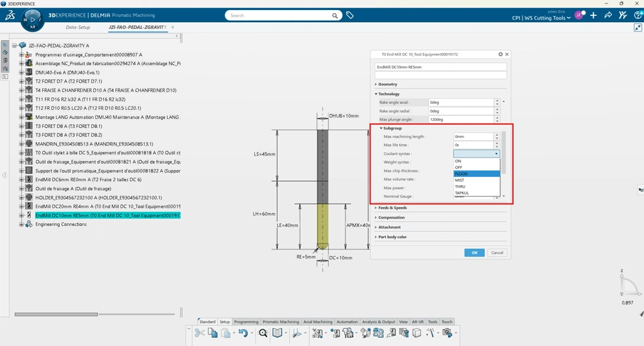Click the tag icon beside search

(350, 15)
